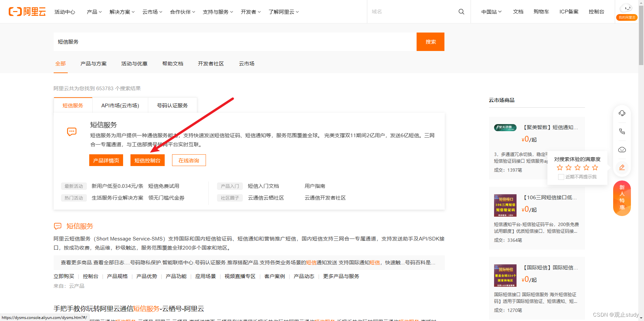Click 立即购买 under 短信服务 result
The height and width of the screenshot is (321, 644).
(x=64, y=276)
